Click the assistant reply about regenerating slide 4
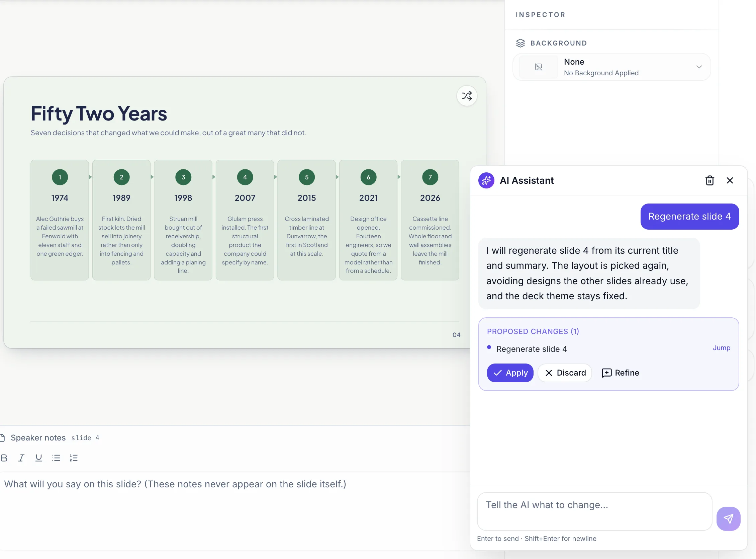 click(589, 273)
